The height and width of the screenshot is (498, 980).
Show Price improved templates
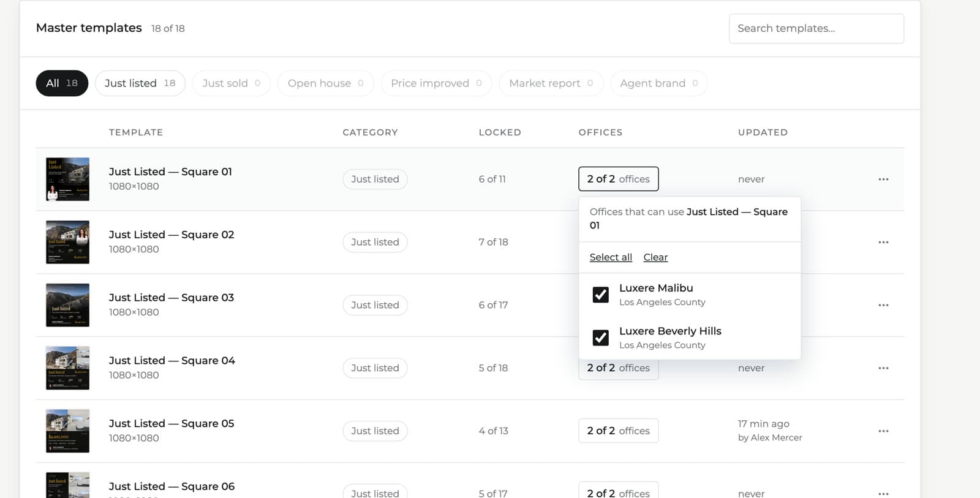(437, 83)
